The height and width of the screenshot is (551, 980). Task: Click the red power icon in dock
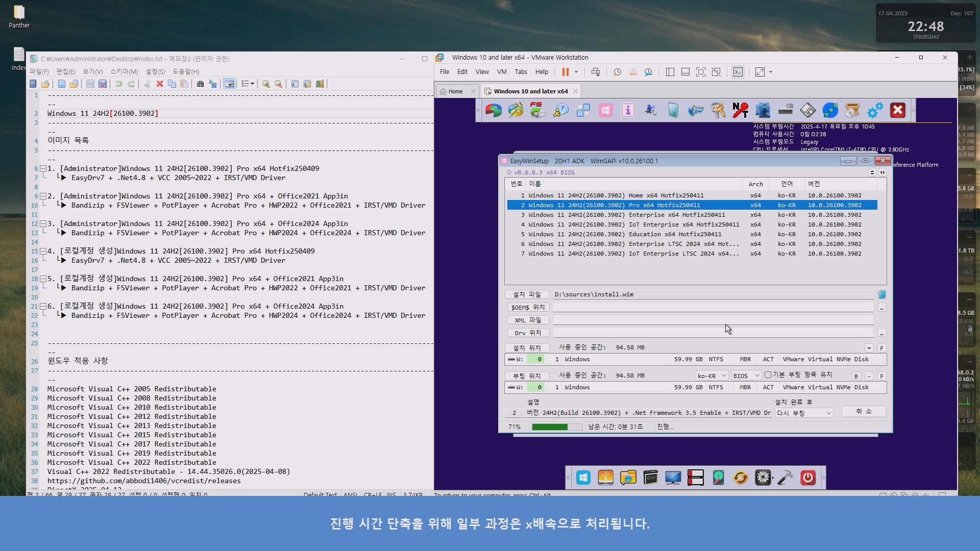tap(807, 478)
